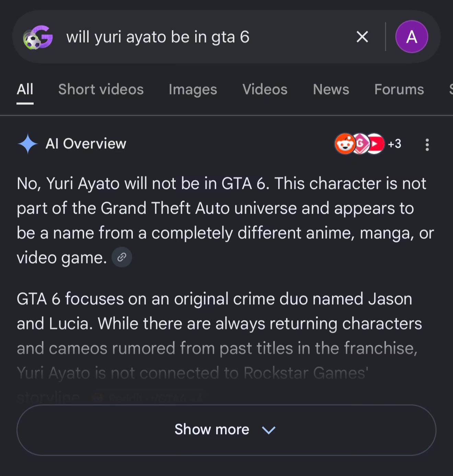Open the AI Overview three-dot menu
Screen dimensions: 453x476
[427, 145]
